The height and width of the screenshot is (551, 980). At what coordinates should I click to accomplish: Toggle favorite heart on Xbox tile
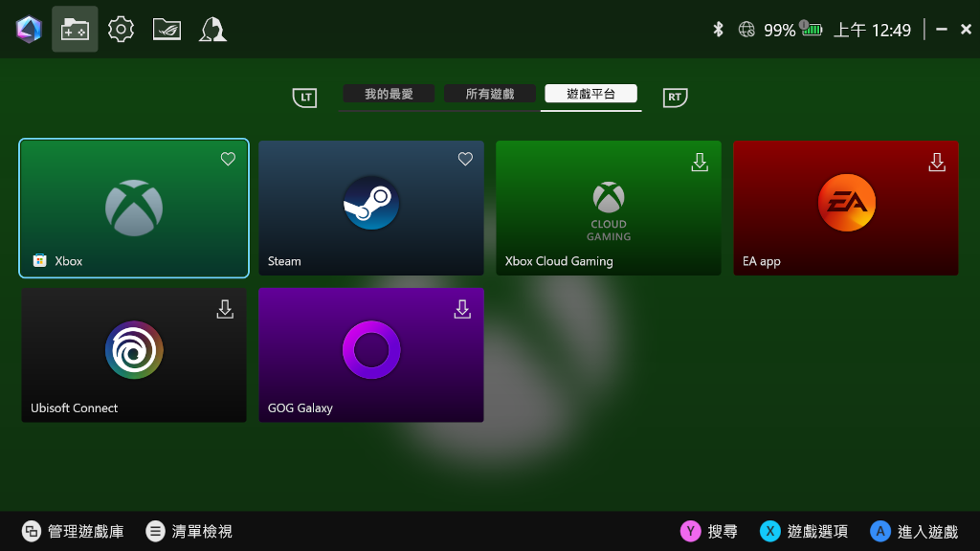228,159
